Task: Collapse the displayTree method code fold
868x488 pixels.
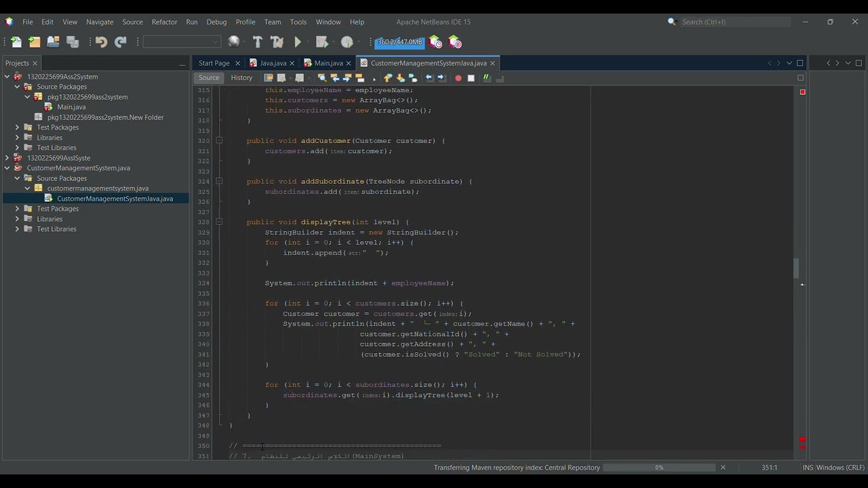Action: click(219, 222)
